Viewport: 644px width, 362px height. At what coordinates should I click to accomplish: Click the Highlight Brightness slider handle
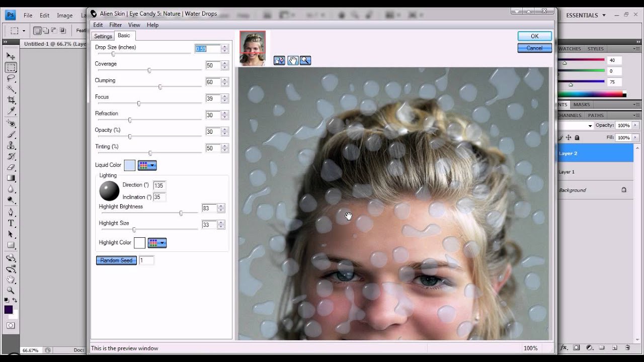click(x=181, y=213)
